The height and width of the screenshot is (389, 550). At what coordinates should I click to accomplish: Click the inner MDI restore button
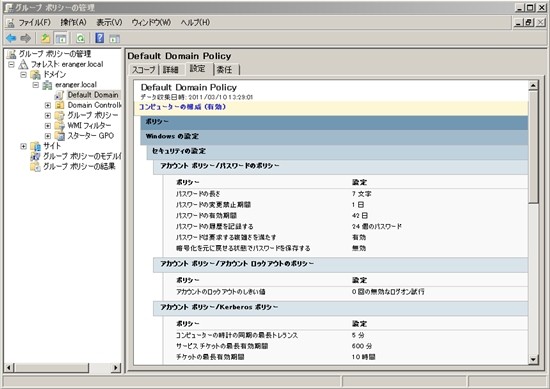(x=530, y=22)
